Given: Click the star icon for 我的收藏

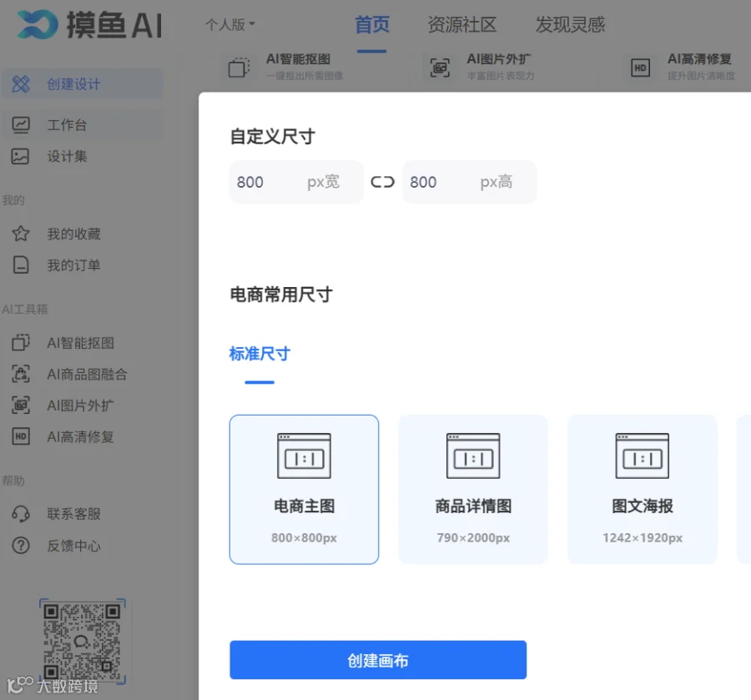Looking at the screenshot, I should (21, 234).
